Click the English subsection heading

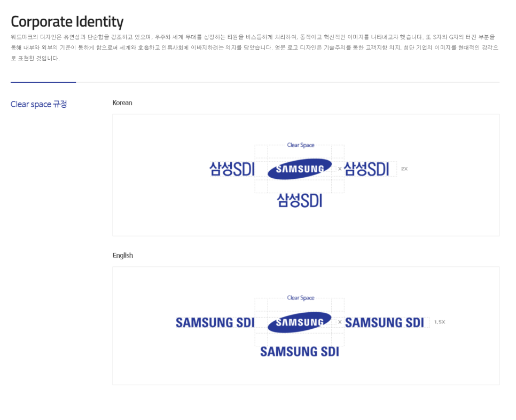(123, 256)
